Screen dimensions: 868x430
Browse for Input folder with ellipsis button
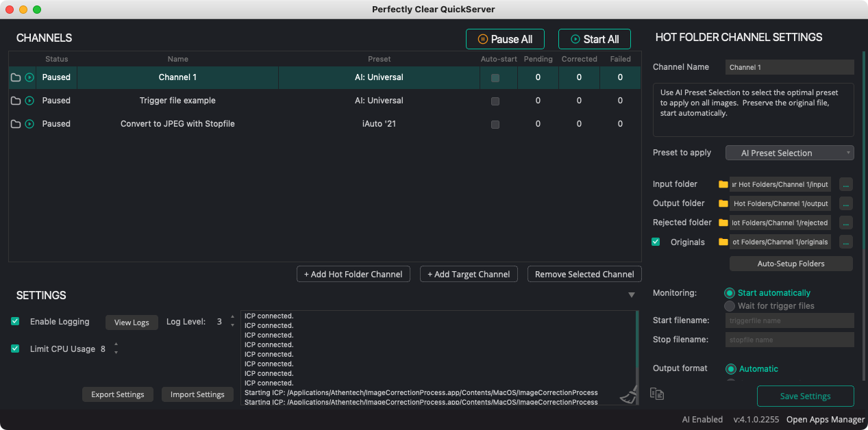[x=846, y=184]
